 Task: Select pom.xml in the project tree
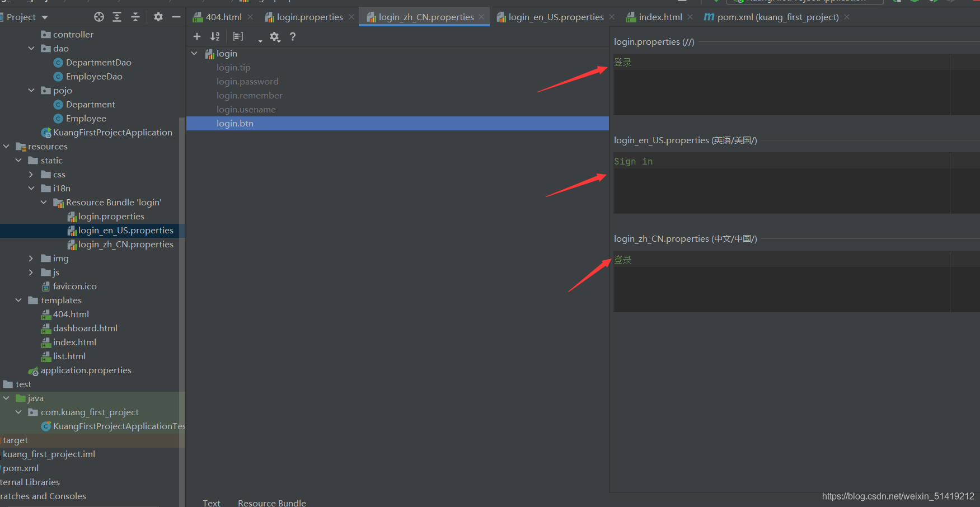click(x=21, y=468)
